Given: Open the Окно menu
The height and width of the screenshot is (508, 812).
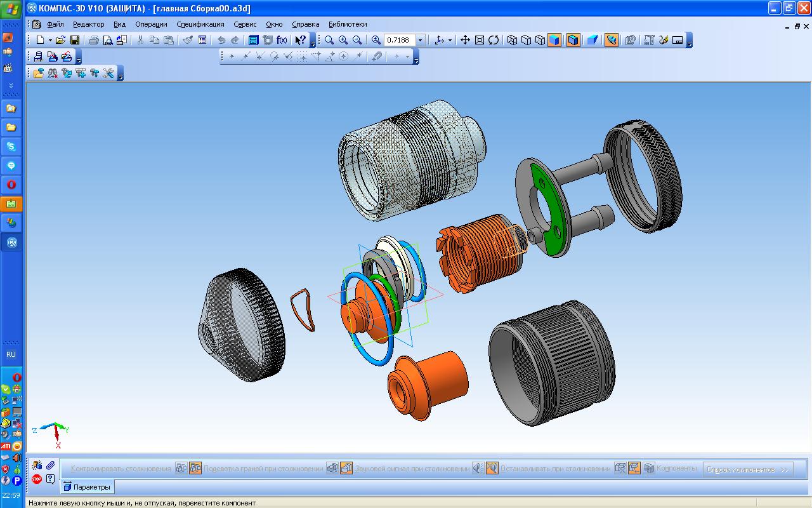Looking at the screenshot, I should (274, 24).
